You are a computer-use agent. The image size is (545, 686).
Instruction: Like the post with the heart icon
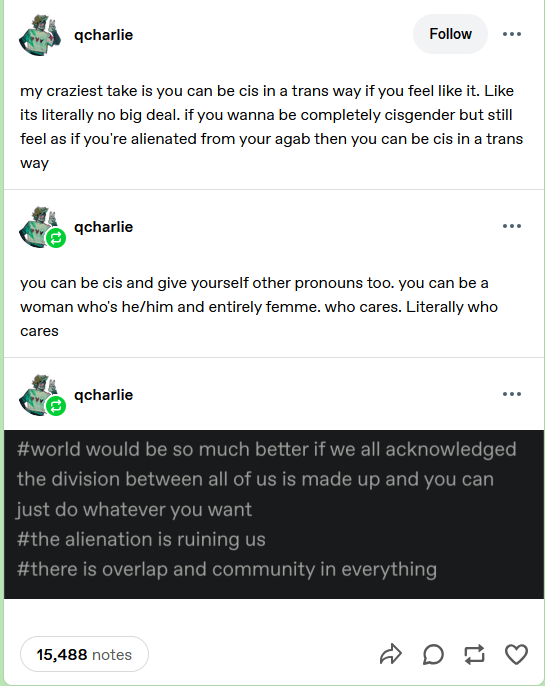516,654
